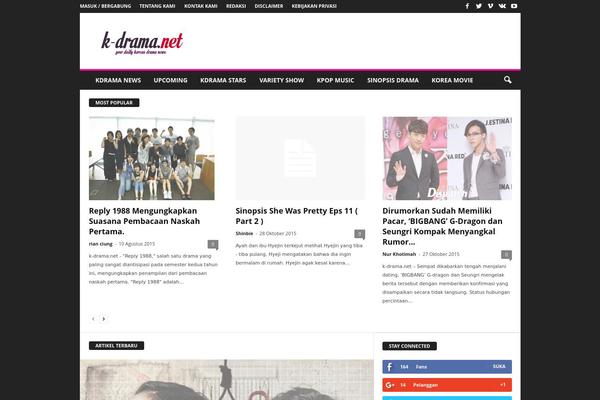The width and height of the screenshot is (600, 400).
Task: Go to previous Most Popular page arrow
Action: [93, 318]
